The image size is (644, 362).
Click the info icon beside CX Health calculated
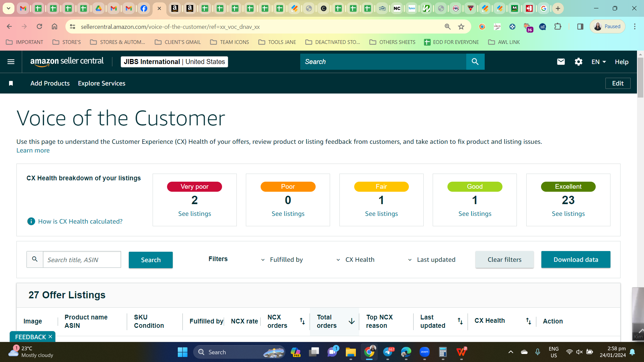[31, 221]
